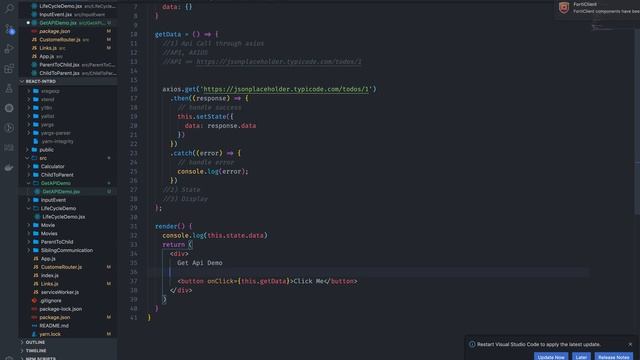Screen dimensions: 640x360
Task: Collapse the REACT-INTRO root section
Action: (x=68, y=81)
